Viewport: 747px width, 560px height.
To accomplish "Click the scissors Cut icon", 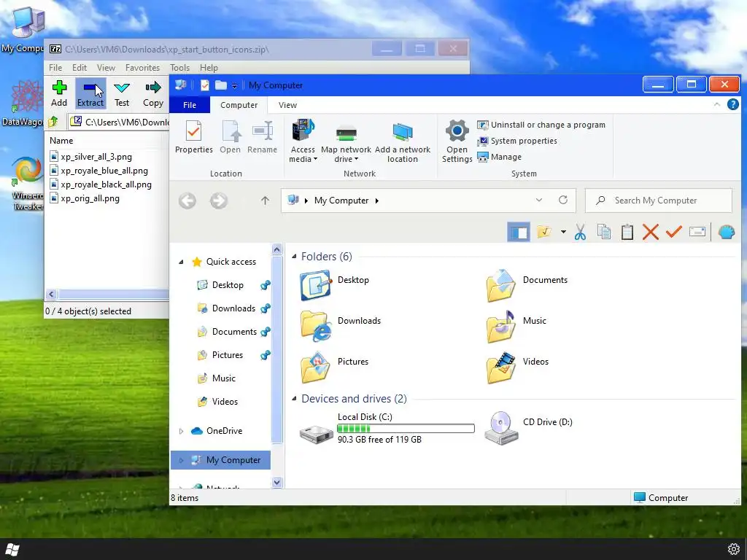I will [x=580, y=232].
